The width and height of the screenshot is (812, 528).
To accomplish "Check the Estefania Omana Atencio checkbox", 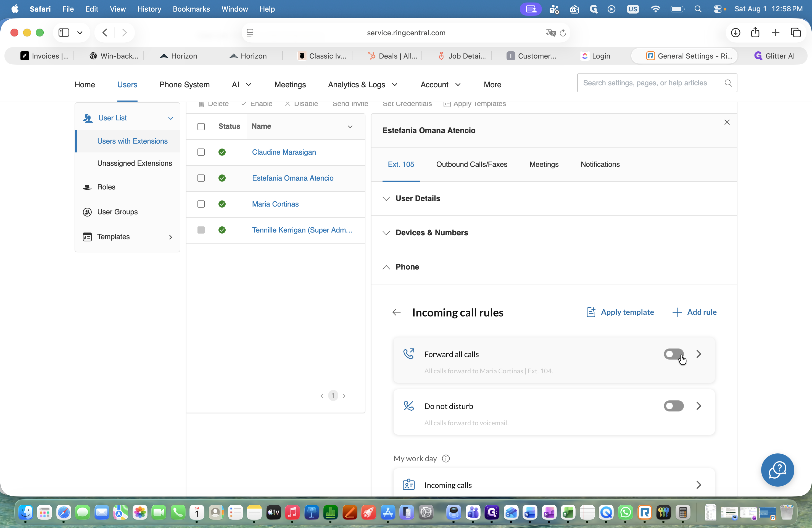I will point(201,178).
